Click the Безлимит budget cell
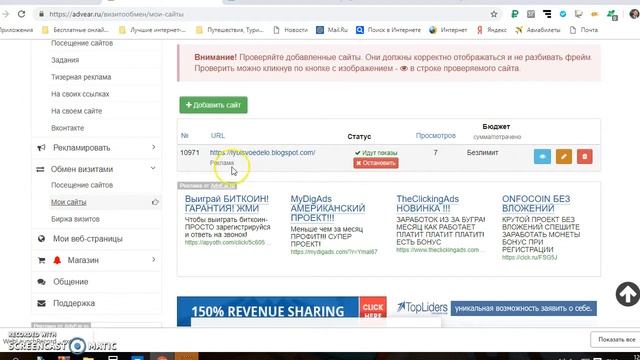The image size is (640, 360). (x=482, y=152)
